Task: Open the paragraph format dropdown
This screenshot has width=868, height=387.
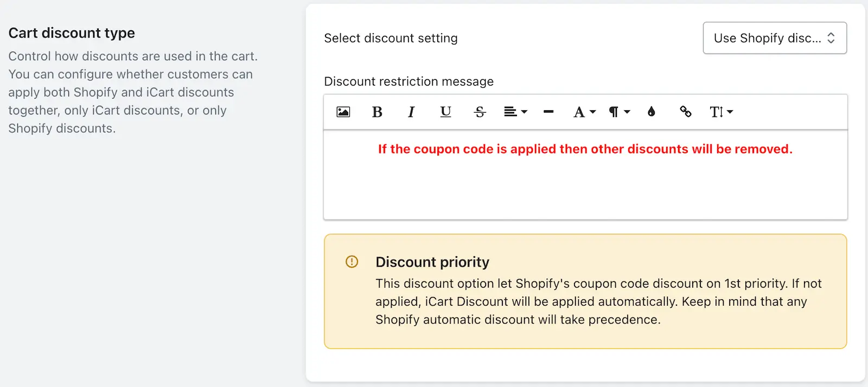Action: 620,112
